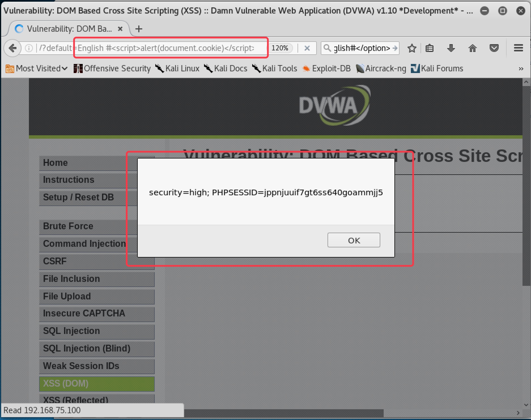Go to the home page icon
The width and height of the screenshot is (531, 420).
[472, 48]
